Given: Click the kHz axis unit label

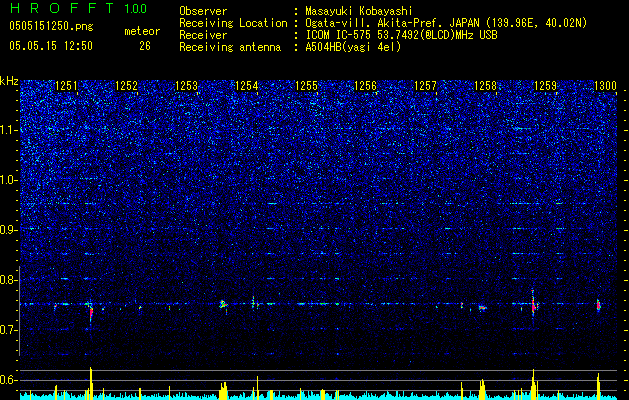Looking at the screenshot, I should click(9, 81).
